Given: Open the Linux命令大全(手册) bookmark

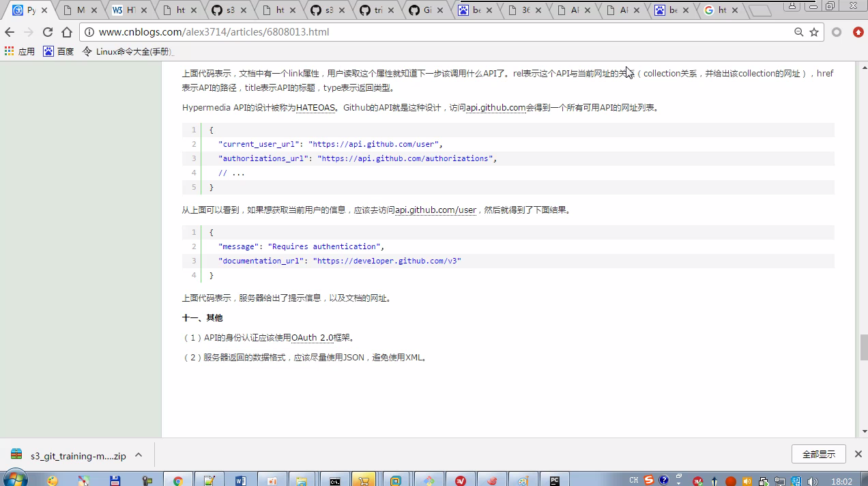Looking at the screenshot, I should 128,51.
